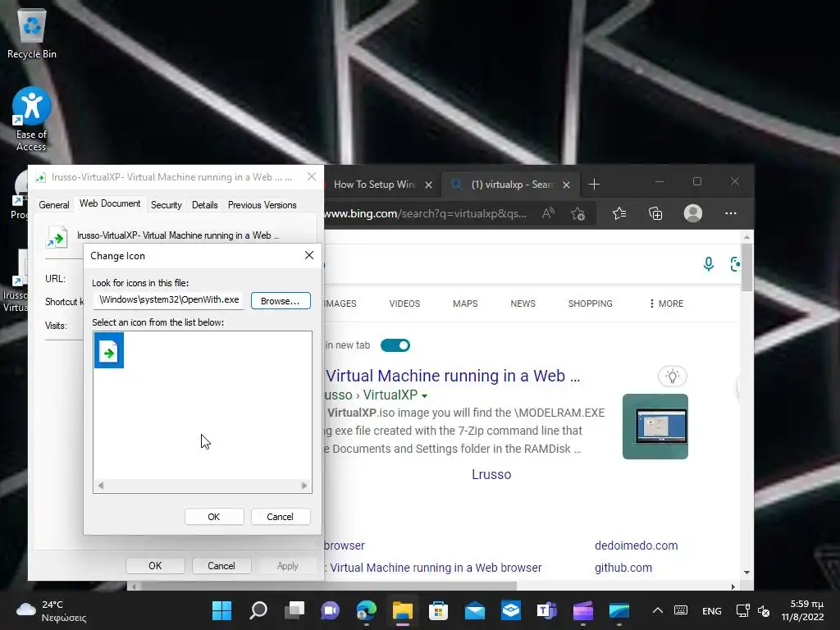The image size is (840, 630).
Task: Expand the VirtualXP result dropdown arrow
Action: 424,396
